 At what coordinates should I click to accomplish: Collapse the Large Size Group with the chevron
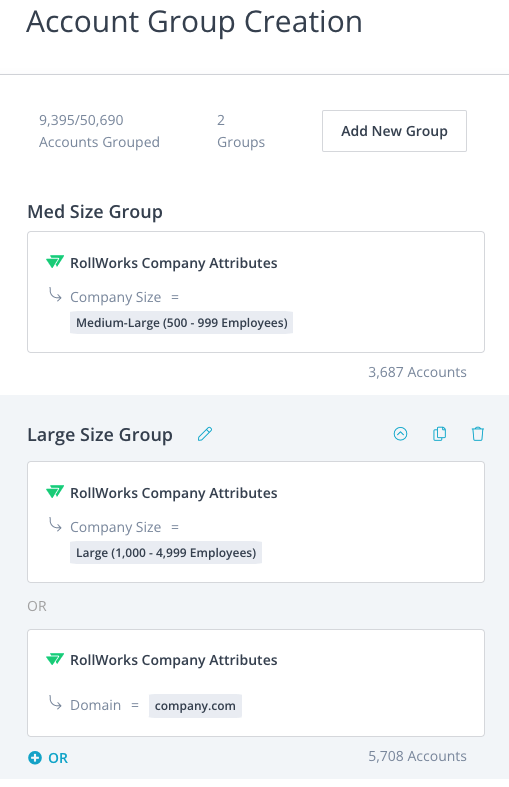point(400,434)
